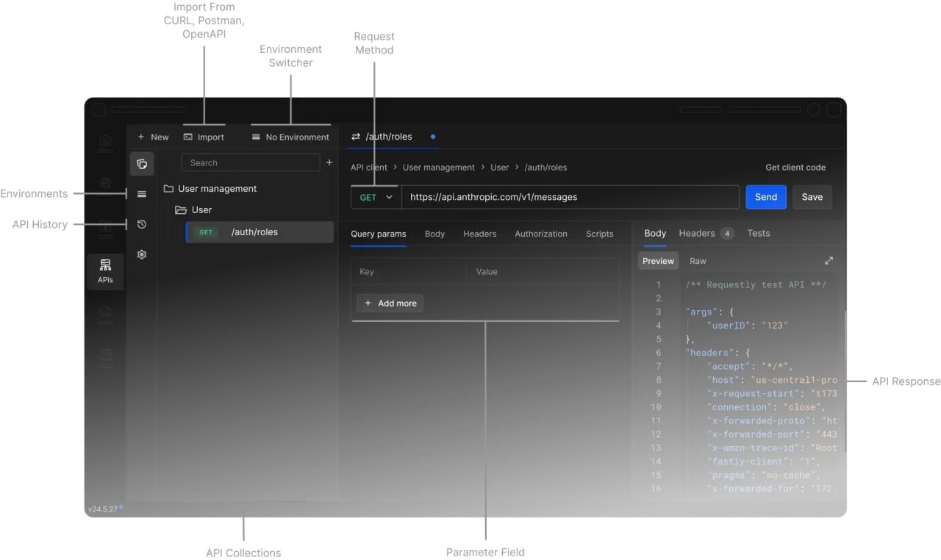Click the APIs icon in left rail

(x=105, y=270)
